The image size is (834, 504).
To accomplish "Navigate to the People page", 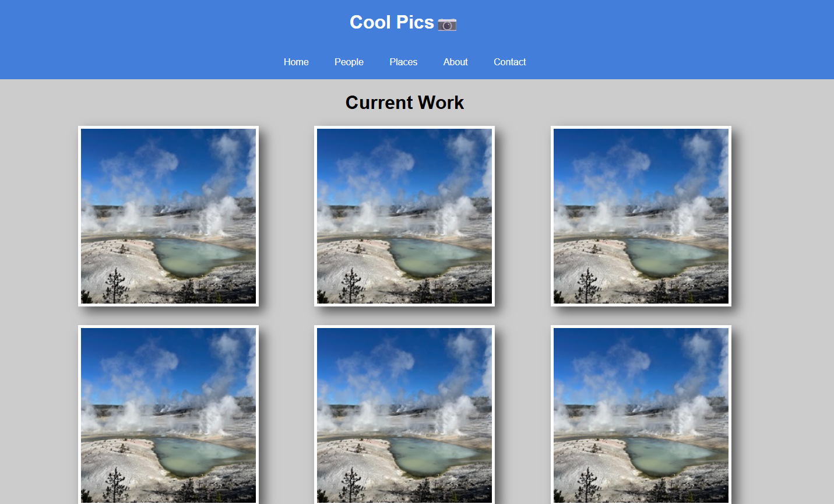I will (349, 62).
